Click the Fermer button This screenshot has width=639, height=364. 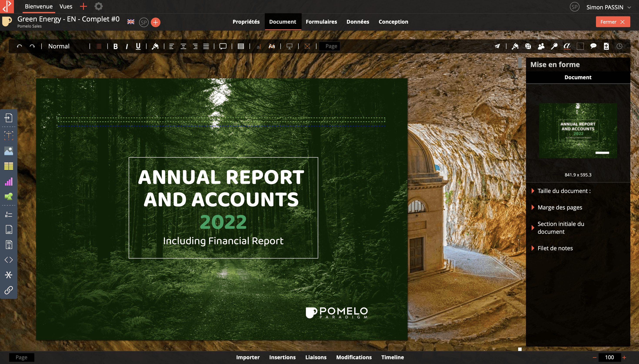612,22
